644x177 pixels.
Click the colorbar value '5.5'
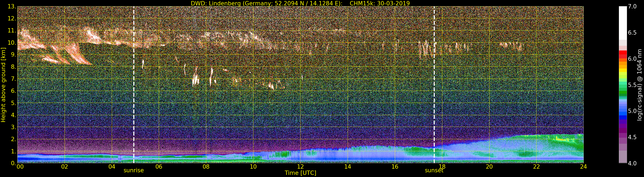632,85
